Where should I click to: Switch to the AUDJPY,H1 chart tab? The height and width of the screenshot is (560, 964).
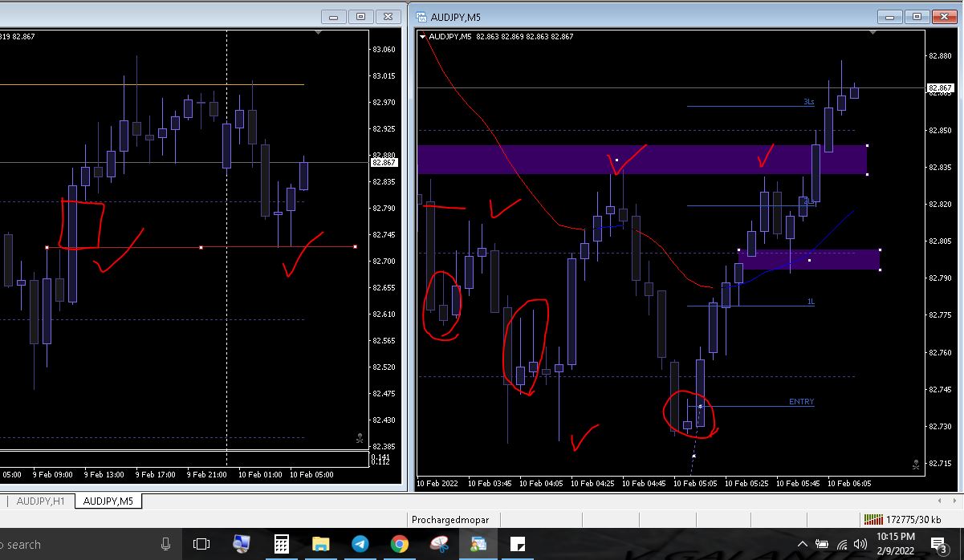(40, 501)
